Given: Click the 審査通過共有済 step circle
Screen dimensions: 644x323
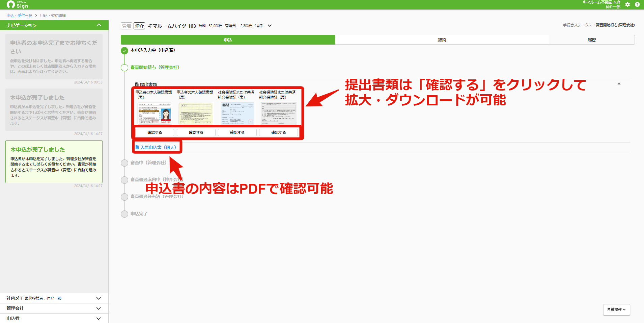Looking at the screenshot, I should 124,197.
